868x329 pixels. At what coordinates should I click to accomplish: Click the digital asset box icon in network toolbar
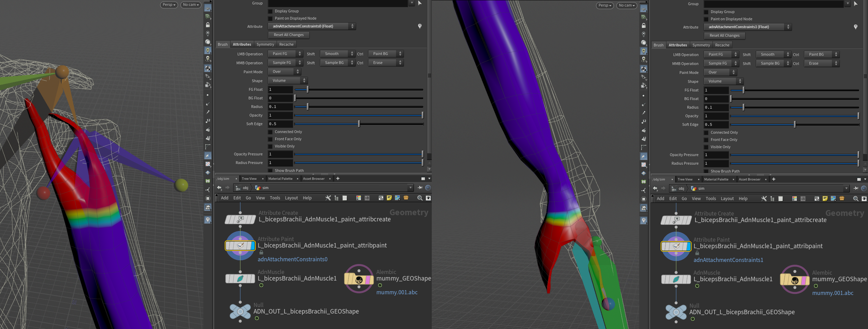point(406,198)
